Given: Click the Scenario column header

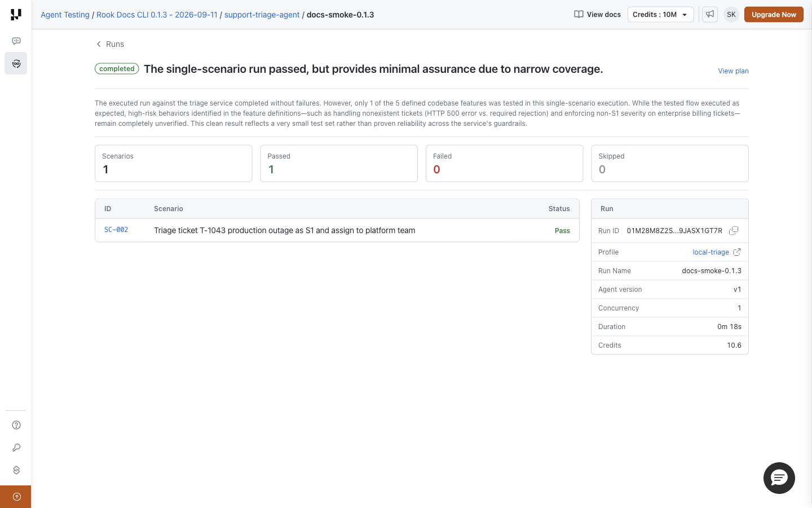Looking at the screenshot, I should [x=169, y=209].
